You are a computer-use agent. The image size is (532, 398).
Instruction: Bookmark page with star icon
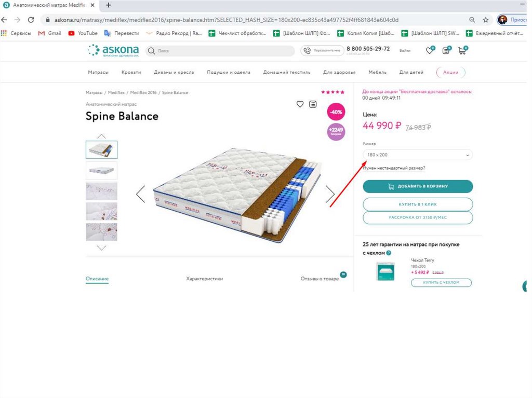pyautogui.click(x=486, y=20)
